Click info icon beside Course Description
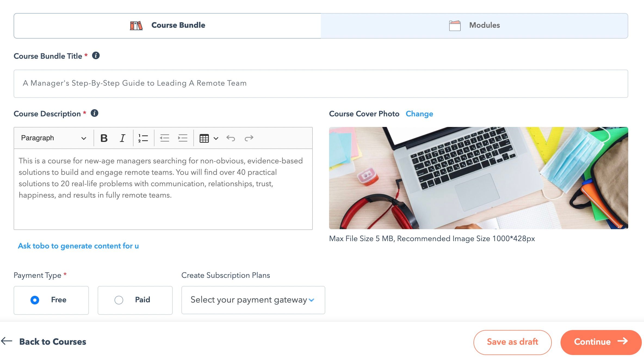 94,113
